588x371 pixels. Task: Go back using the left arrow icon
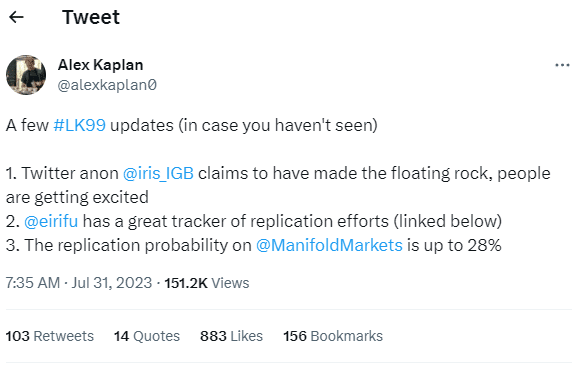click(x=16, y=17)
